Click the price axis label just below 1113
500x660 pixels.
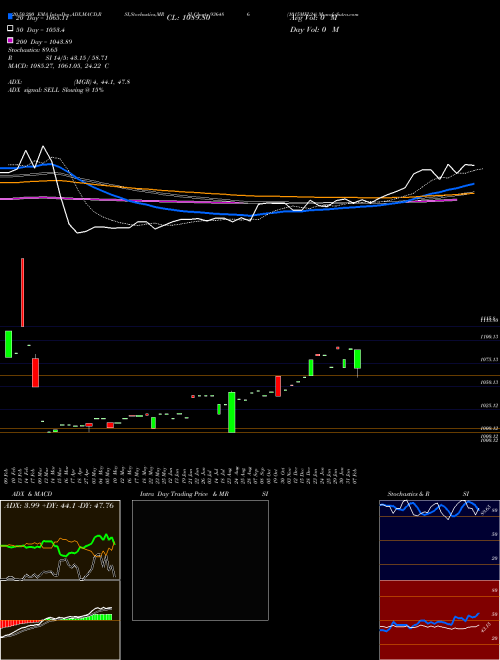pyautogui.click(x=489, y=337)
